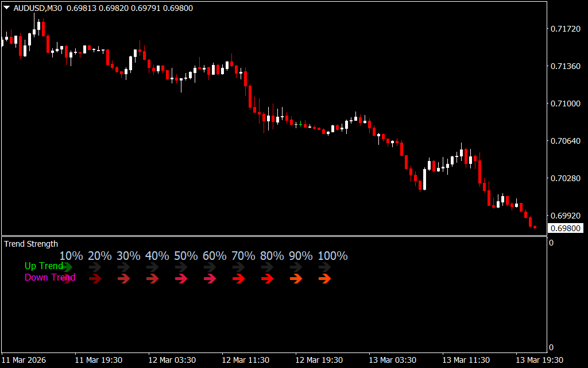
Task: Click the Trend Strength indicator label
Action: (x=31, y=244)
